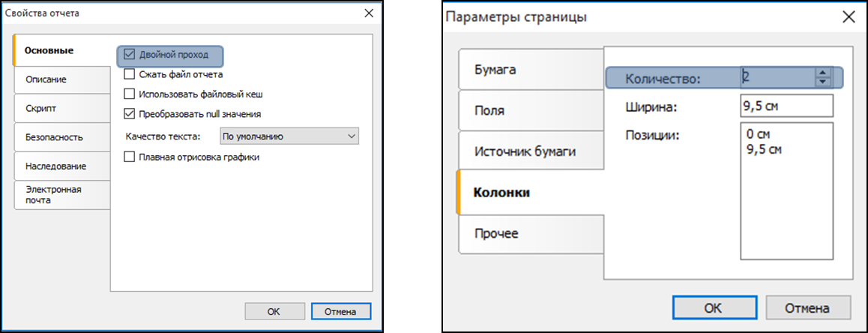Enable Плавная отрисовка графики checkbox
This screenshot has height=333, width=868.
click(x=130, y=157)
